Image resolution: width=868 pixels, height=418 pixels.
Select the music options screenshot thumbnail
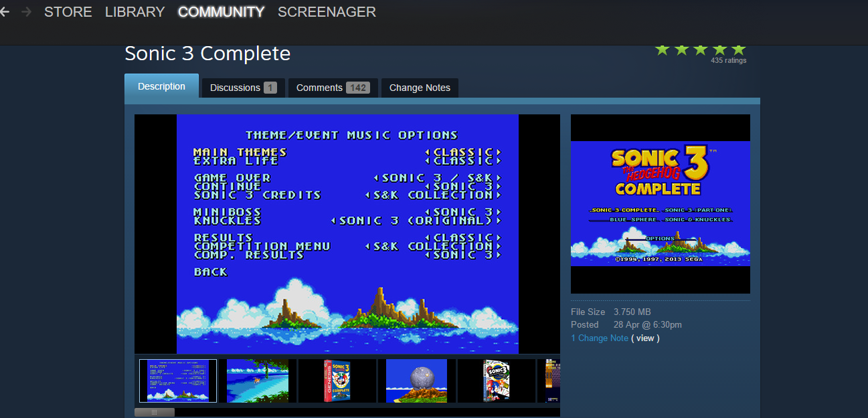(x=178, y=381)
